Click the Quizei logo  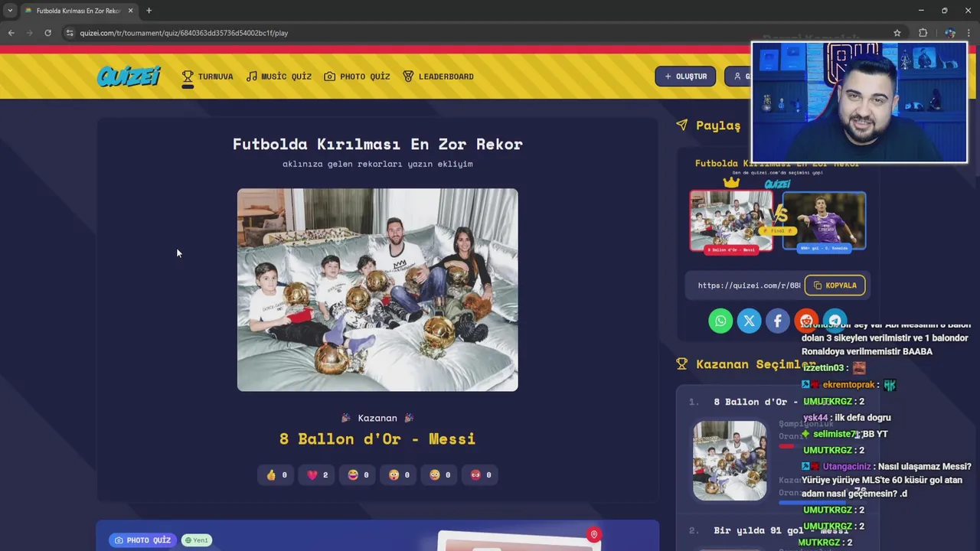(129, 76)
